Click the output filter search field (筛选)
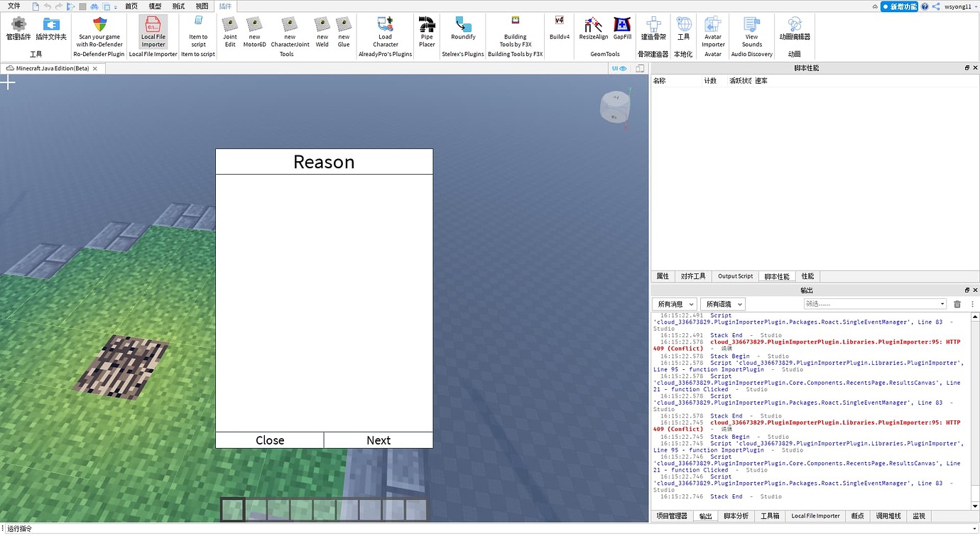 (x=873, y=303)
